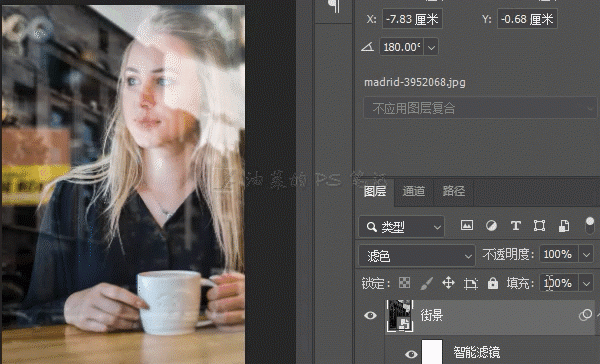The image size is (600, 364).
Task: Open the 类型 layer filter dropdown
Action: [x=401, y=227]
